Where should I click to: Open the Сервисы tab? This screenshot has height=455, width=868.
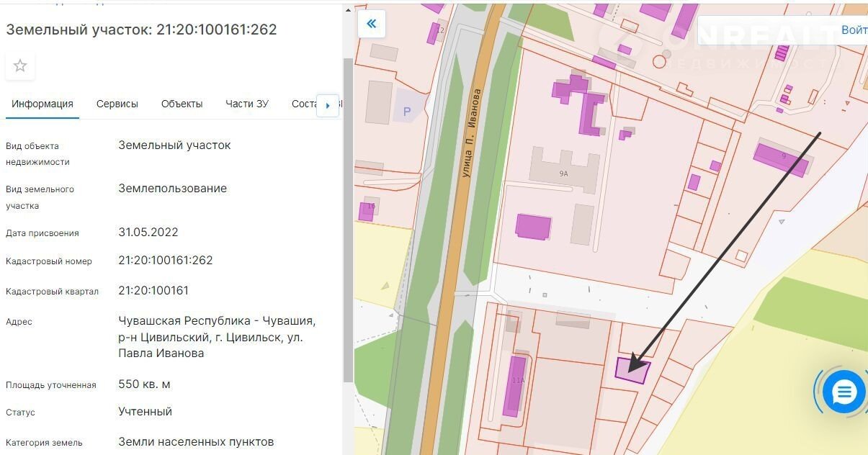pos(117,104)
